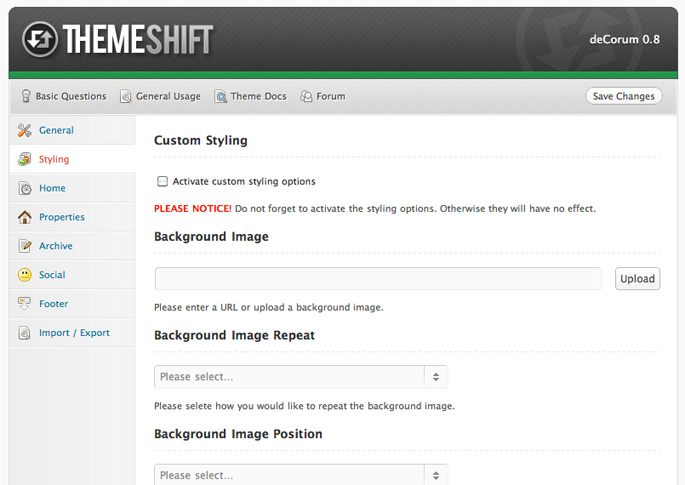Click the Upload button
Viewport: 685px width, 485px height.
point(637,279)
